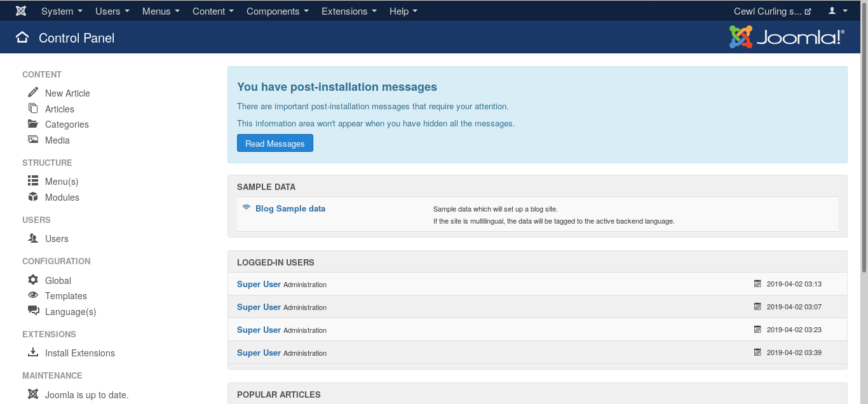Image resolution: width=868 pixels, height=404 pixels.
Task: Click the home icon beside Control Panel
Action: [x=22, y=37]
